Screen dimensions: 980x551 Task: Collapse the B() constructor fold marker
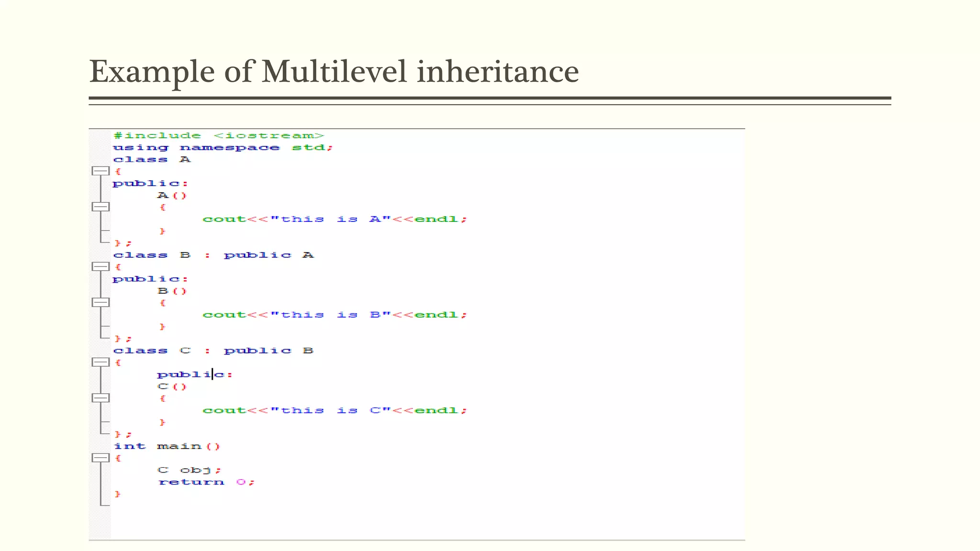click(100, 302)
